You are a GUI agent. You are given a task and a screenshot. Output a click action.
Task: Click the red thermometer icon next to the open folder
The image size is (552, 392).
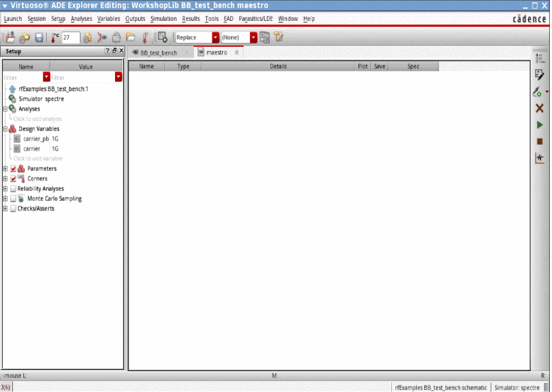pyautogui.click(x=145, y=38)
